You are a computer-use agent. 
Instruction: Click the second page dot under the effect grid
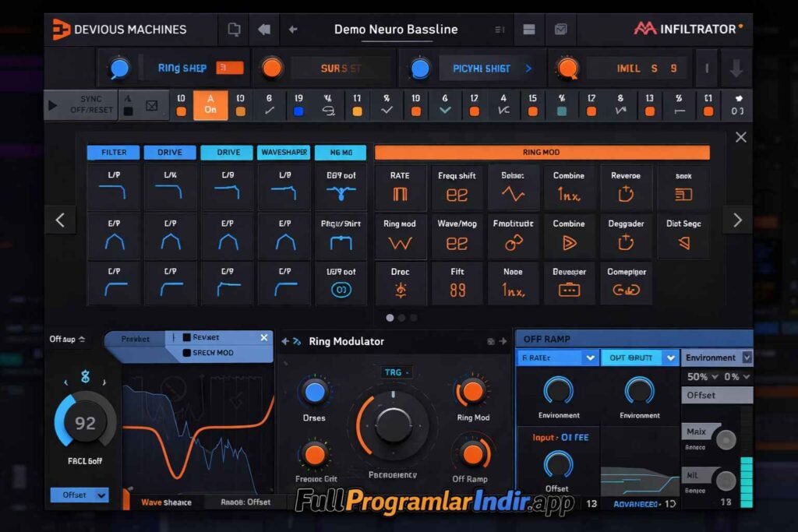[401, 317]
